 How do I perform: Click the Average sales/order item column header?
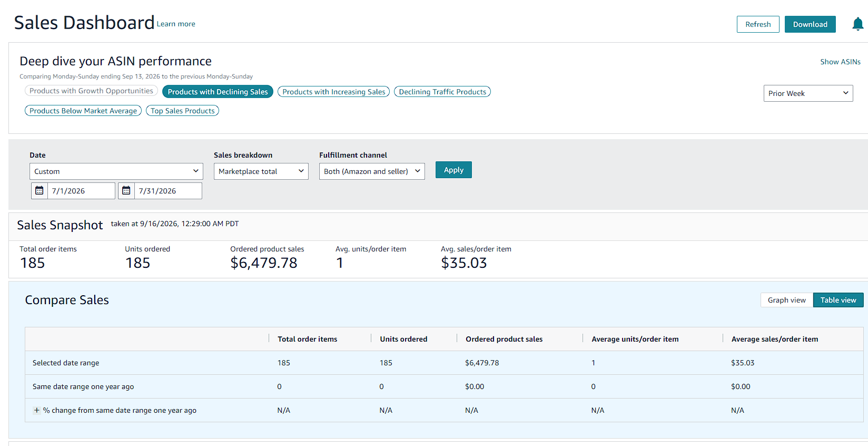coord(775,339)
